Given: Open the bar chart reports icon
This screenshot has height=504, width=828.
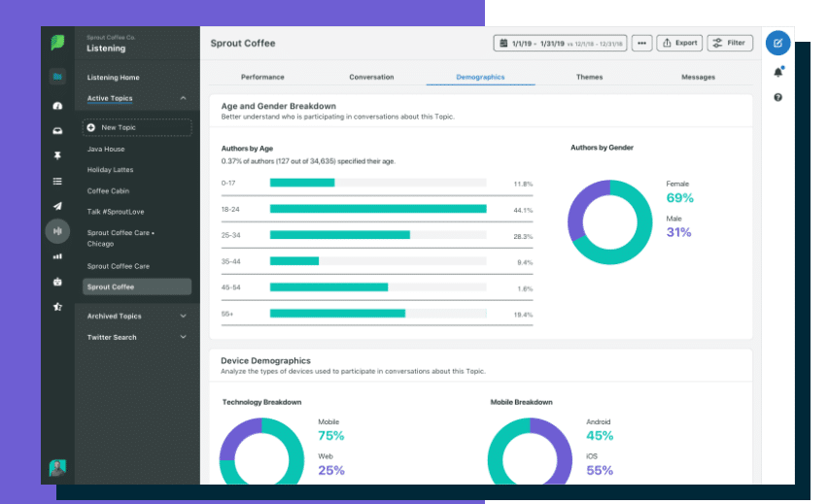Looking at the screenshot, I should [x=57, y=256].
